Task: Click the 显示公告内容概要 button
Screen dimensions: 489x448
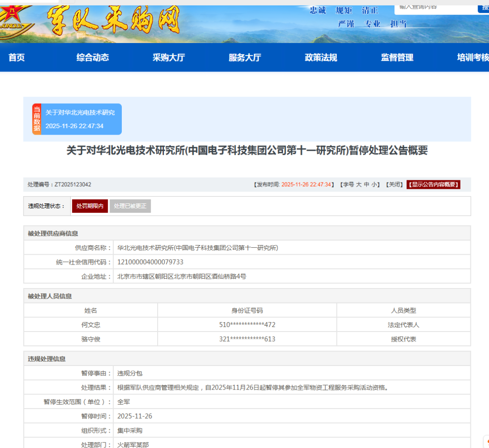Action: point(433,184)
